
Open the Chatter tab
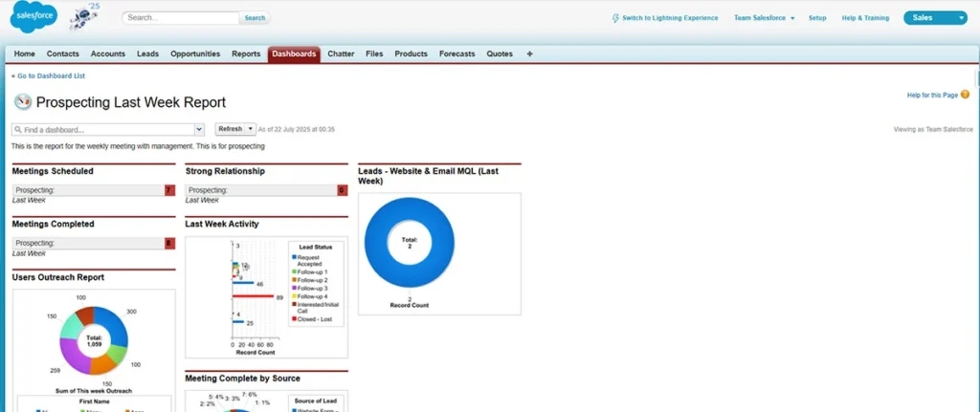click(x=342, y=54)
